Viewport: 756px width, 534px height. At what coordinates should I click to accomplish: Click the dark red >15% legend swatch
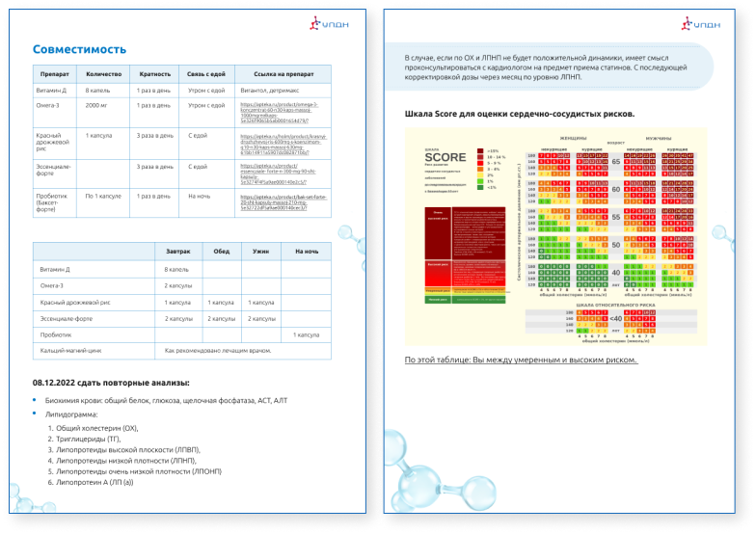click(x=481, y=152)
